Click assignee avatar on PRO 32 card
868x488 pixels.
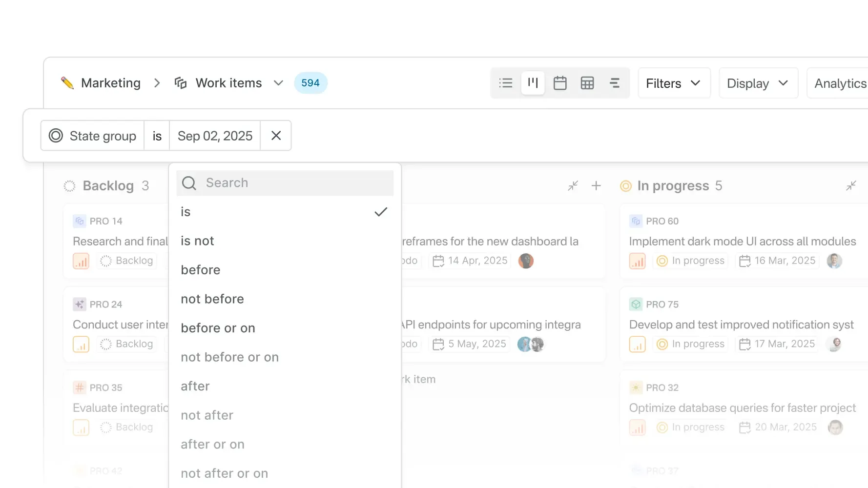835,427
